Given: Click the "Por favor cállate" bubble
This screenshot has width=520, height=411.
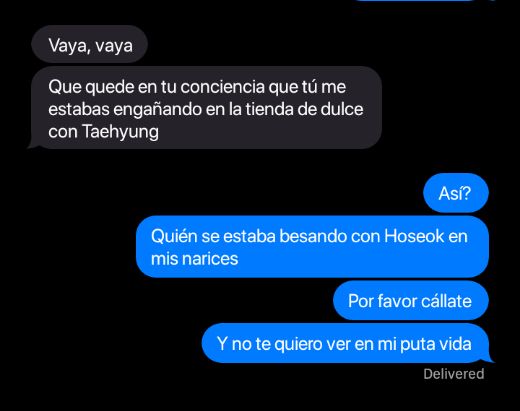Looking at the screenshot, I should [411, 301].
